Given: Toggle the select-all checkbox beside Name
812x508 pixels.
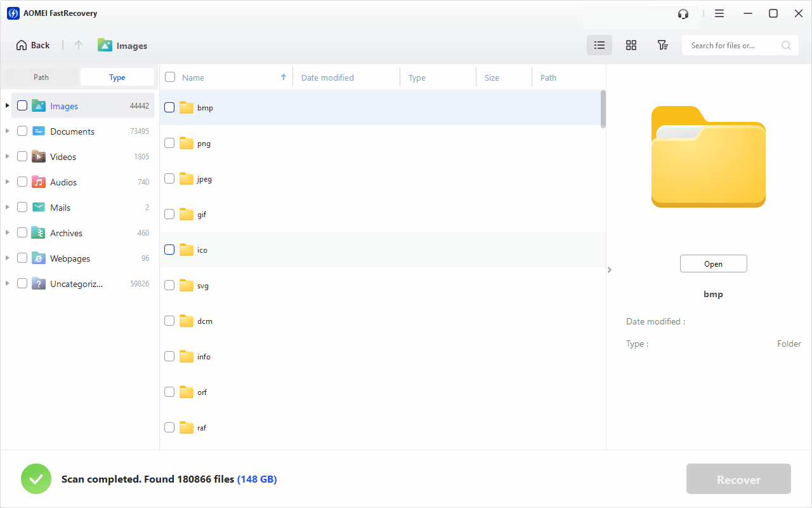Looking at the screenshot, I should point(170,77).
